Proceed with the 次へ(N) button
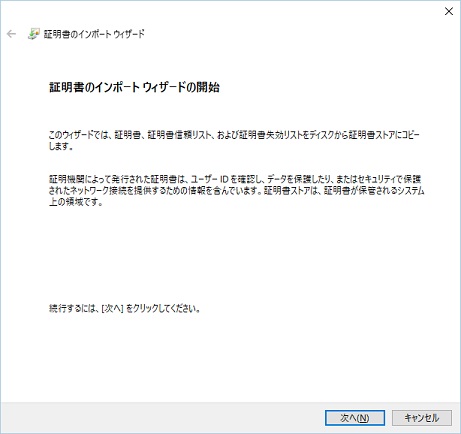461x434 pixels. pos(355,418)
